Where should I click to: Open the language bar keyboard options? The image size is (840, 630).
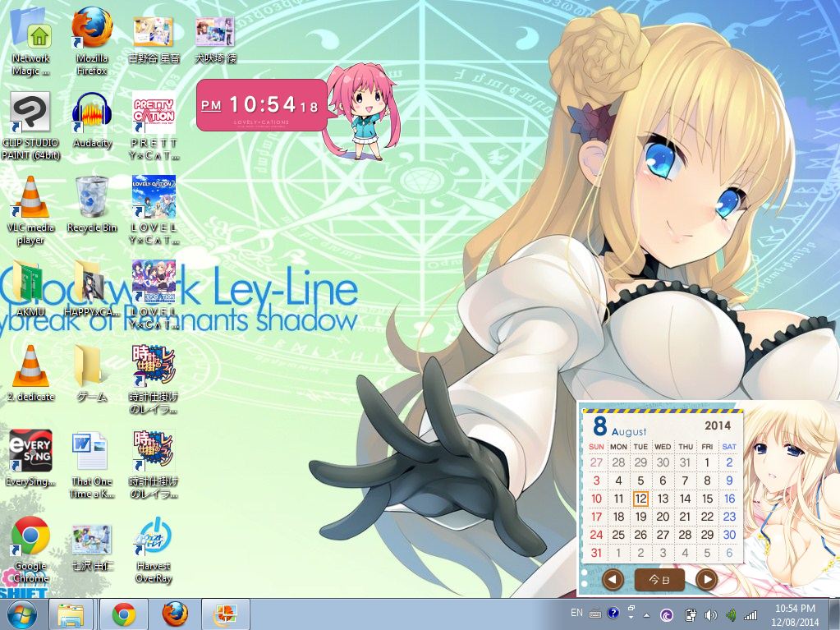point(595,614)
